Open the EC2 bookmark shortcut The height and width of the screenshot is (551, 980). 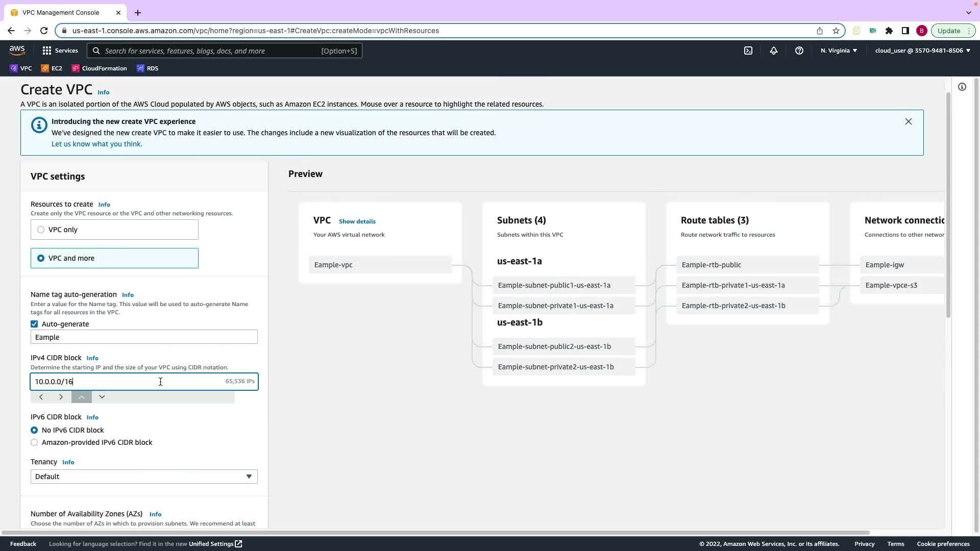click(x=52, y=68)
